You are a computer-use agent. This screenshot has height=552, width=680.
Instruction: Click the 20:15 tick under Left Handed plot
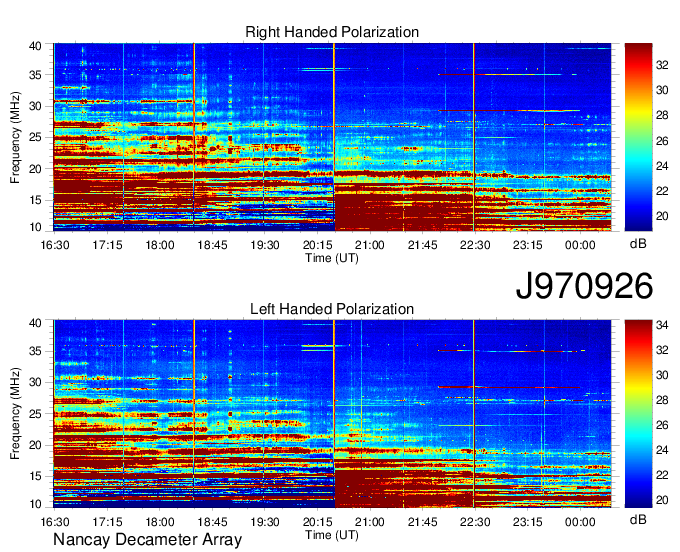tap(317, 522)
